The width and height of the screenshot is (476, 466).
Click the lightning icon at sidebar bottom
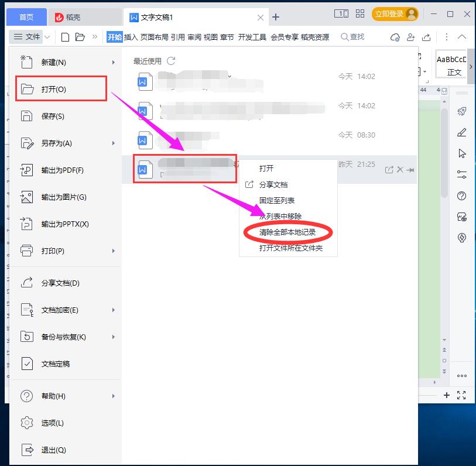(461, 237)
